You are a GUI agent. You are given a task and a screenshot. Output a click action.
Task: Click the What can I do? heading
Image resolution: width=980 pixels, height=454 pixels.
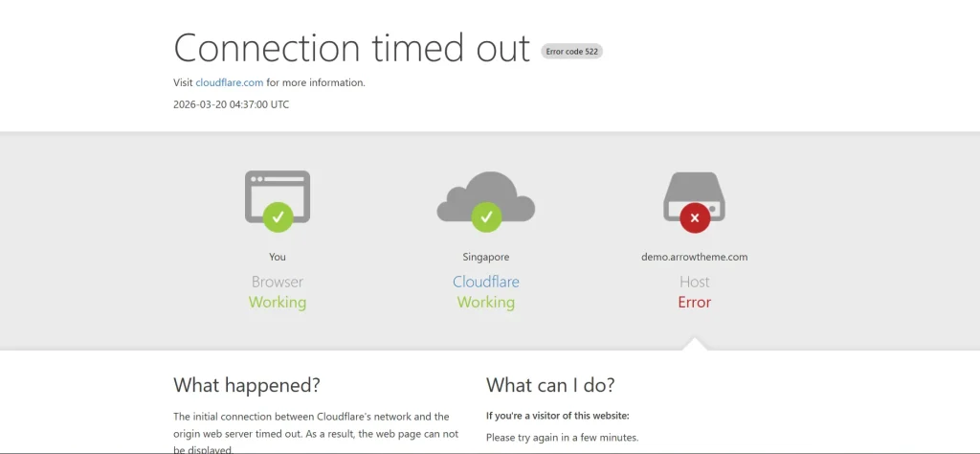tap(550, 385)
